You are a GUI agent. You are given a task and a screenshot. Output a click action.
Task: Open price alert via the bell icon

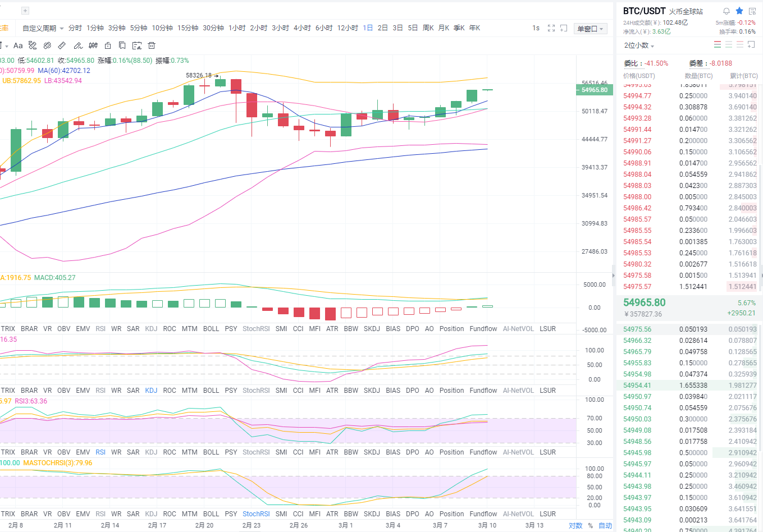[726, 11]
